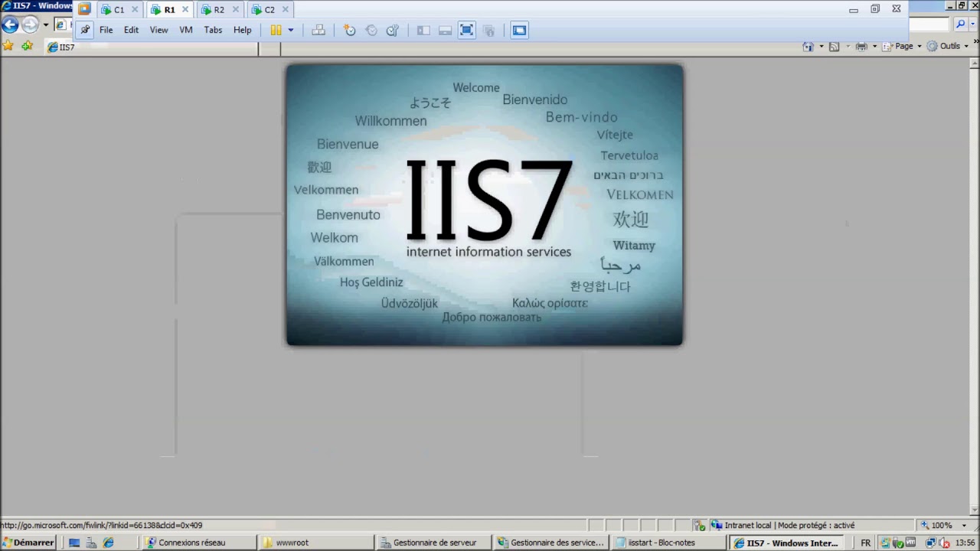Click the FR language indicator
This screenshot has width=980, height=551.
865,543
